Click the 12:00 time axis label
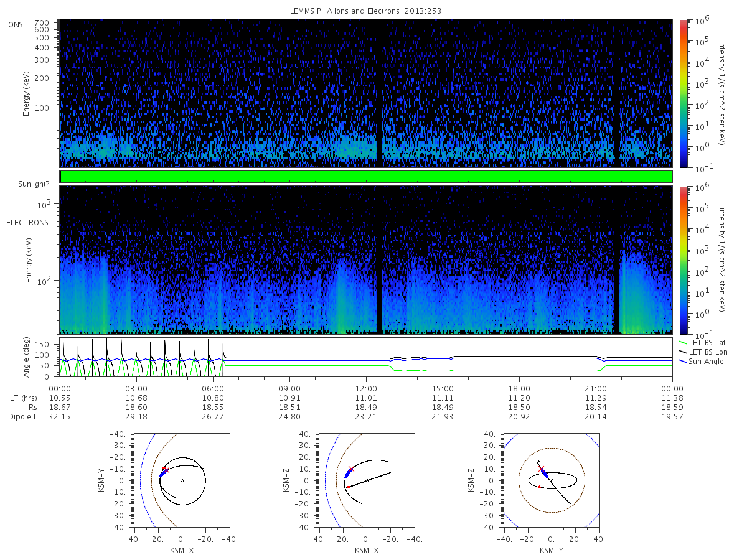 coord(366,387)
